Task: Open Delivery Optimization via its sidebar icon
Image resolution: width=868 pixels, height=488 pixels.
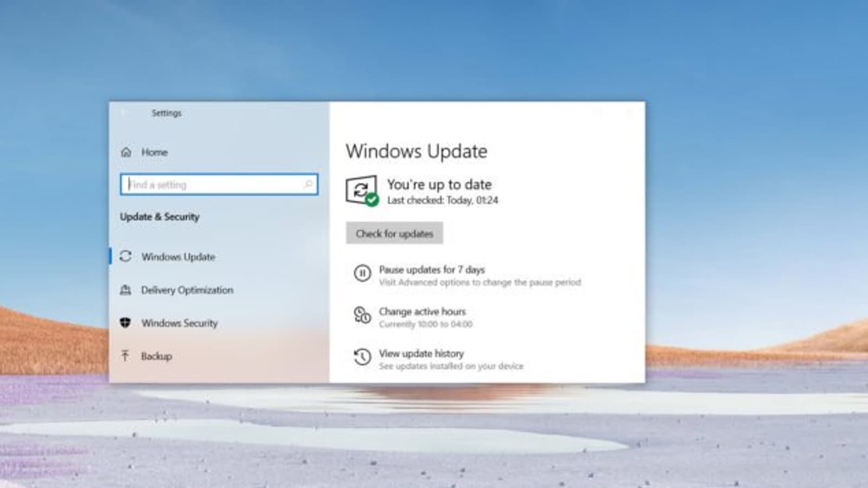Action: click(125, 290)
